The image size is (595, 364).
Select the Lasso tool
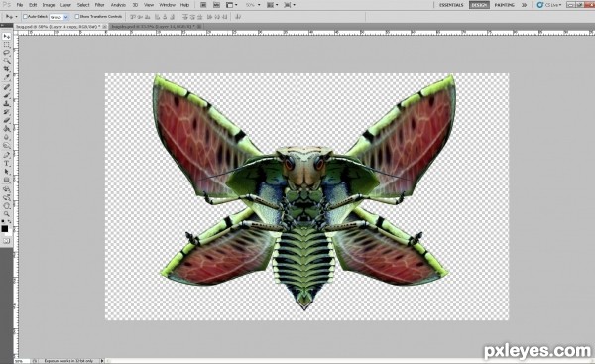click(7, 53)
